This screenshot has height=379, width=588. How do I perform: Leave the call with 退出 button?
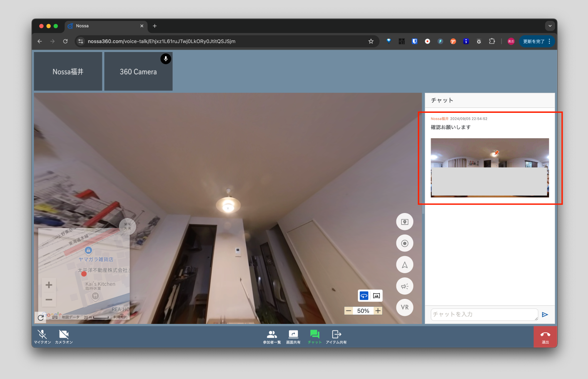pyautogui.click(x=545, y=337)
